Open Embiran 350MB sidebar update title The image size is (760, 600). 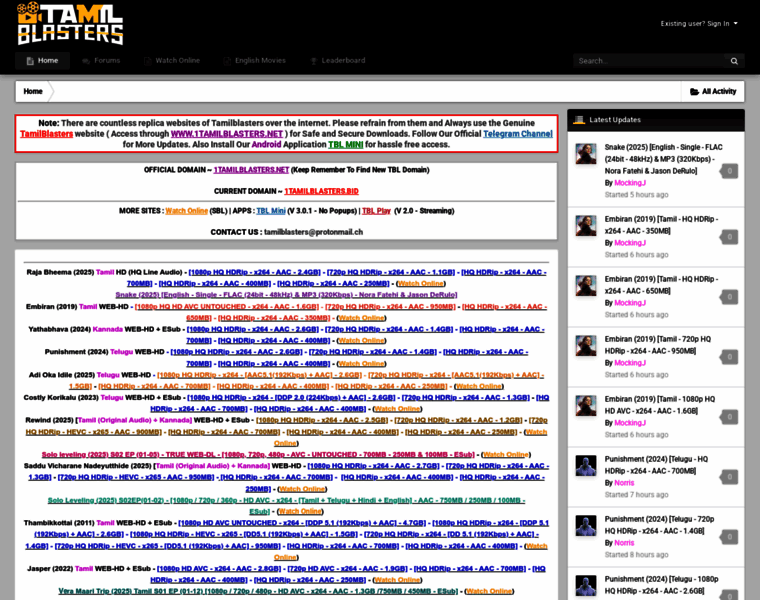click(x=661, y=225)
